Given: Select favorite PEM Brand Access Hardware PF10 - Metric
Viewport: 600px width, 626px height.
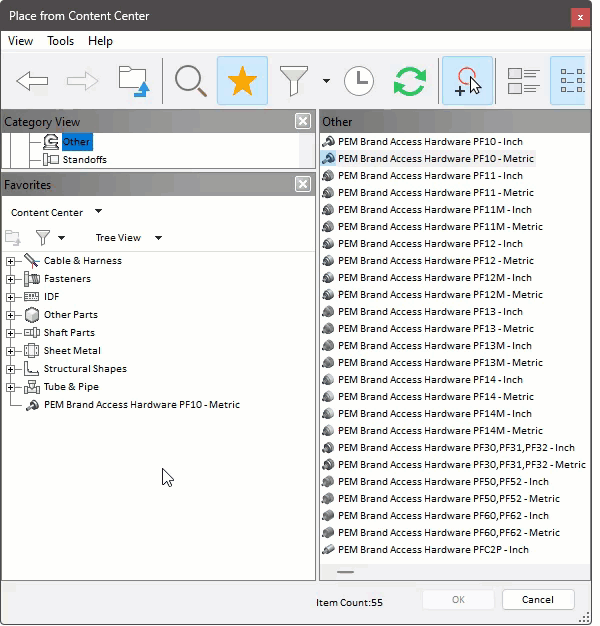Looking at the screenshot, I should (x=142, y=404).
